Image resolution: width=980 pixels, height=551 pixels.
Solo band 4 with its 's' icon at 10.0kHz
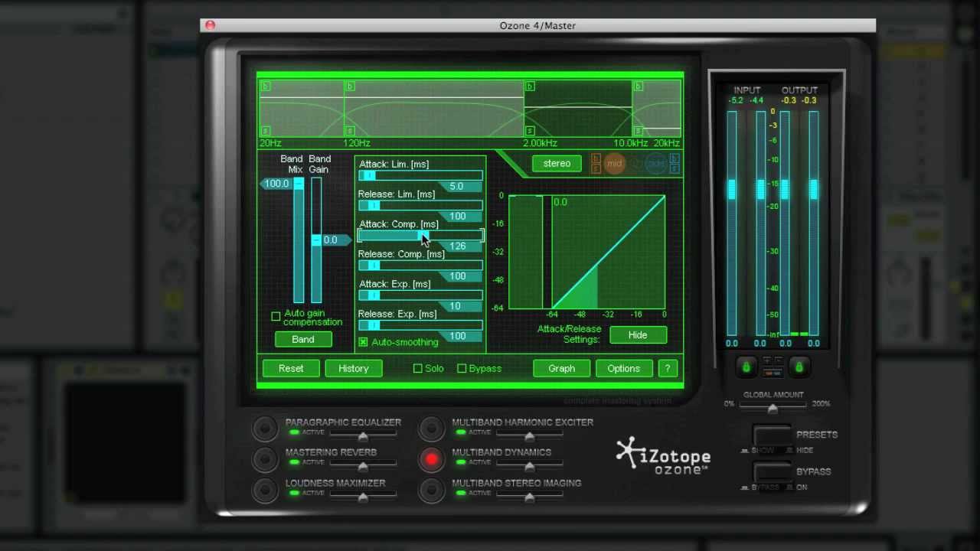coord(638,132)
